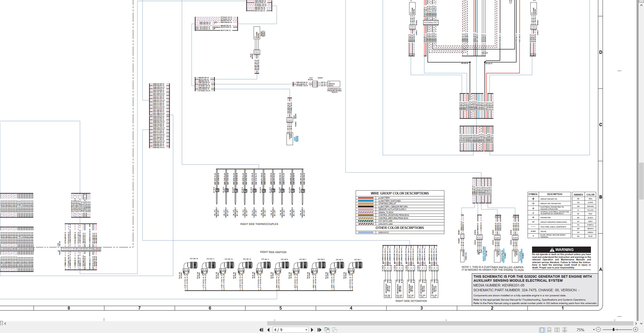Click the zoom slider handle

coord(614,329)
